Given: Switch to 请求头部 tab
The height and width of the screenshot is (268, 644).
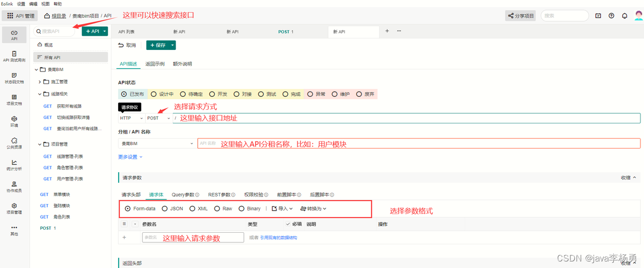Looking at the screenshot, I should click(131, 194).
